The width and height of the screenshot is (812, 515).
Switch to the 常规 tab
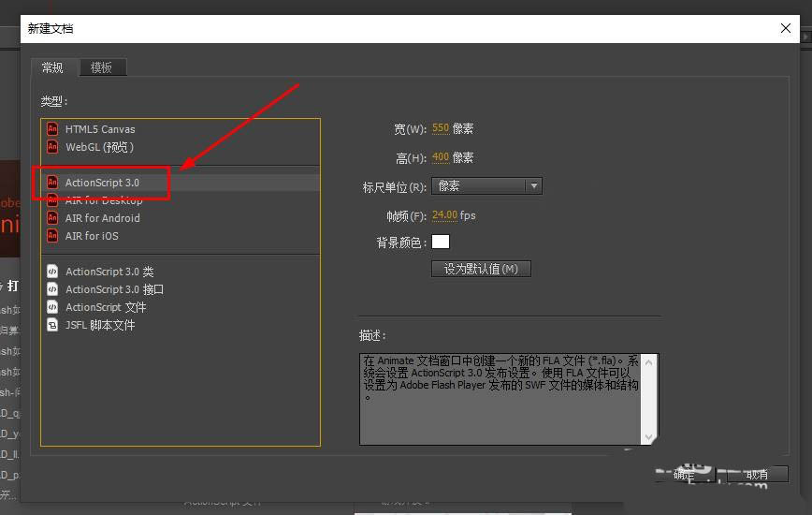pyautogui.click(x=52, y=67)
